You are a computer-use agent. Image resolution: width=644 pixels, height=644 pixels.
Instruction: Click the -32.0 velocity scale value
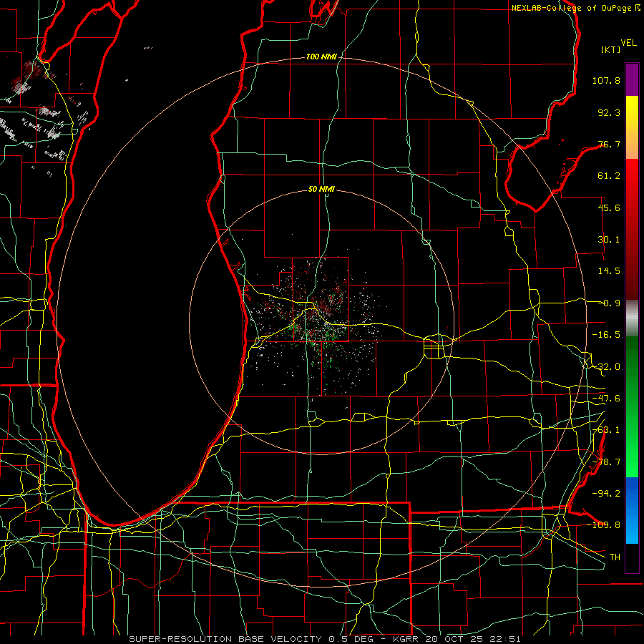point(606,367)
